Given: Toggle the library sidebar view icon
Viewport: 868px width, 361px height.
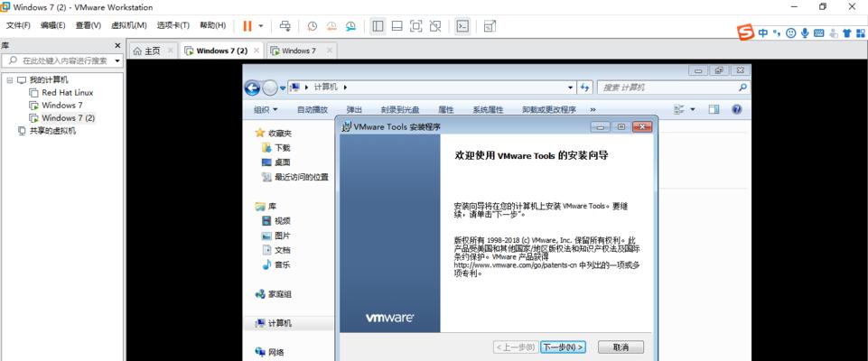Looking at the screenshot, I should pyautogui.click(x=378, y=25).
